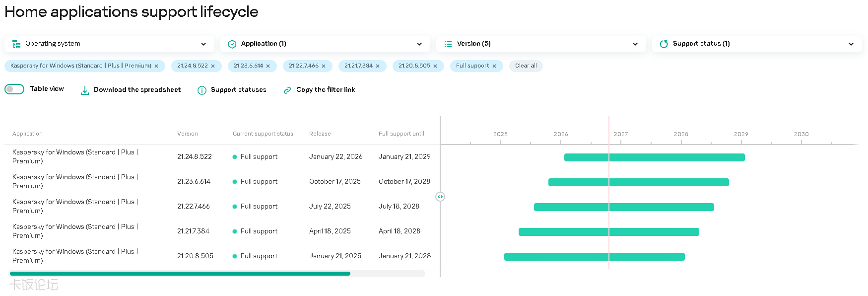Click the filter link chain icon
Screen dimensions: 868x296
pyautogui.click(x=287, y=90)
